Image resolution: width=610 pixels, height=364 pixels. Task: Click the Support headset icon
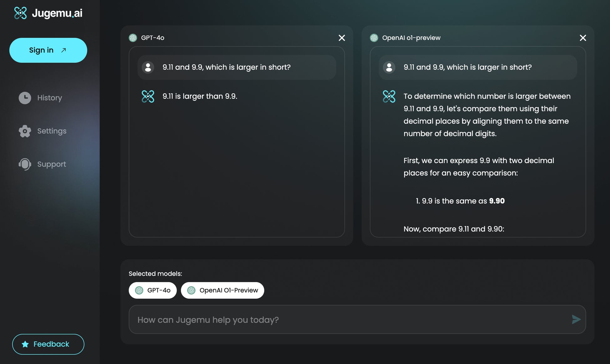tap(25, 164)
